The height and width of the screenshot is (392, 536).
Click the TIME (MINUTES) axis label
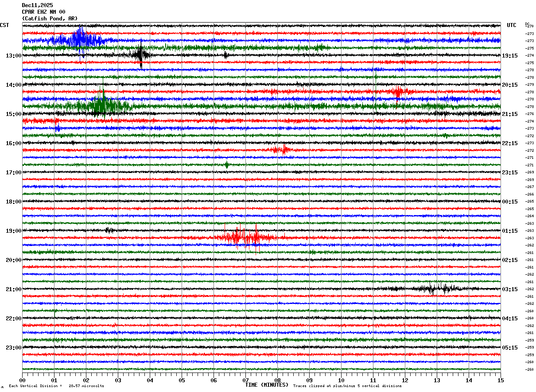click(x=267, y=385)
